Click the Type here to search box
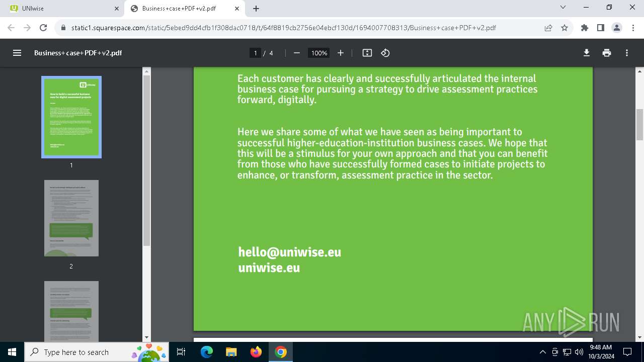Image resolution: width=644 pixels, height=362 pixels. click(x=97, y=352)
